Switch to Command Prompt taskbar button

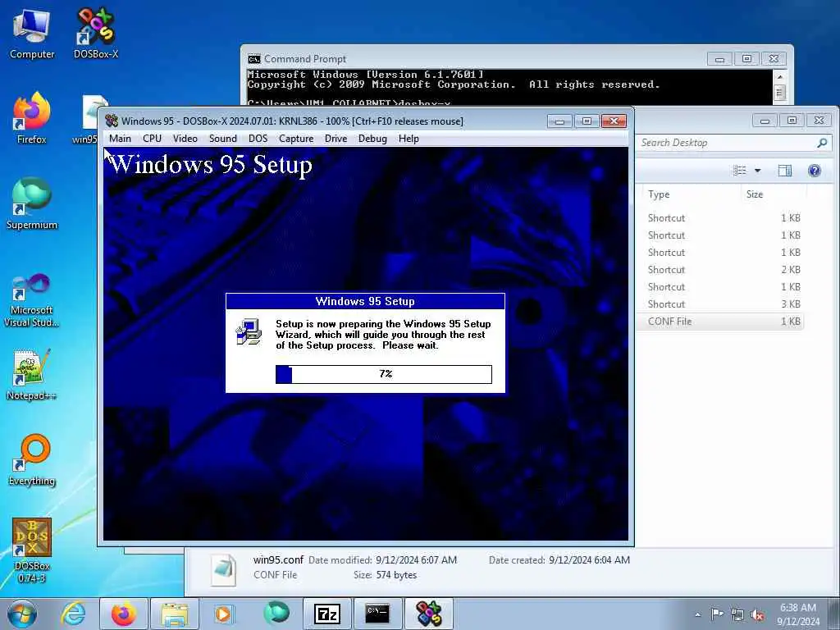tap(377, 614)
